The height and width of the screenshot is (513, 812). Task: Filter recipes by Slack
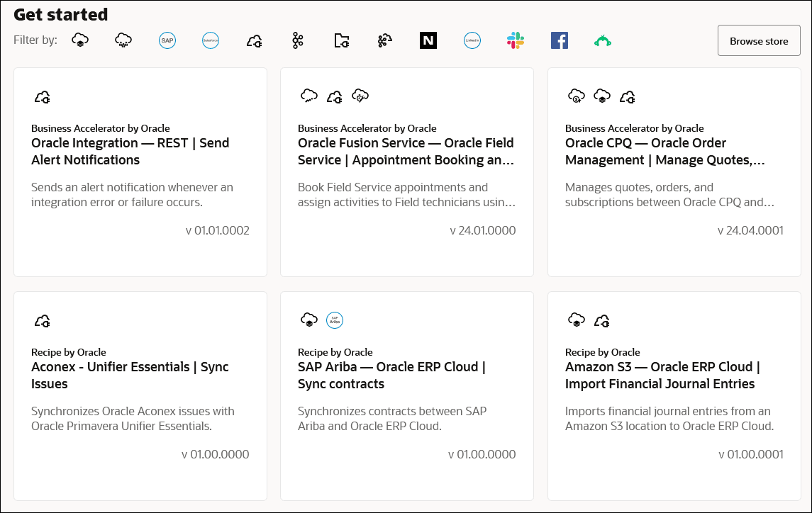[516, 40]
